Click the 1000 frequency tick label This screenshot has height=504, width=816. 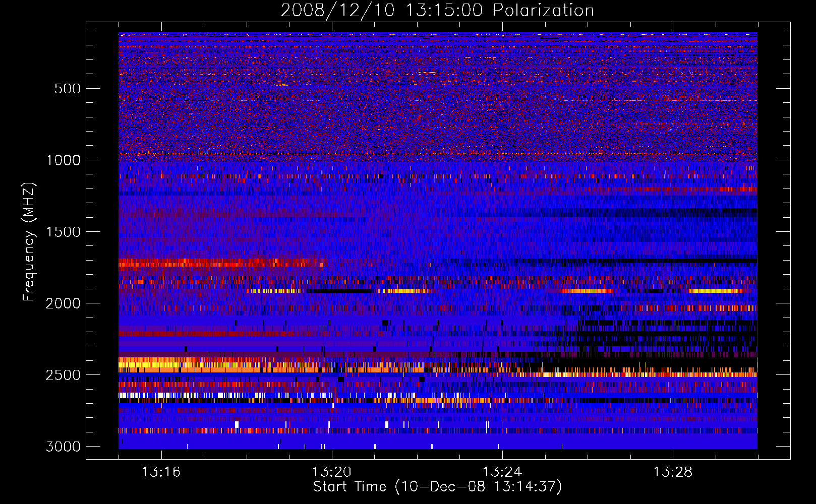point(63,160)
